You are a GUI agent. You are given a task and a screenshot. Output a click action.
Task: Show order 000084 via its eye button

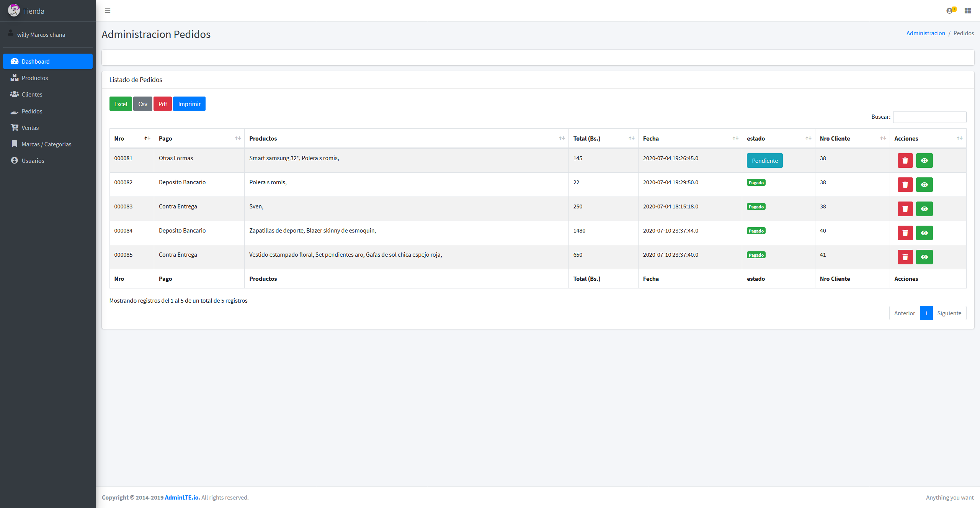(x=924, y=233)
